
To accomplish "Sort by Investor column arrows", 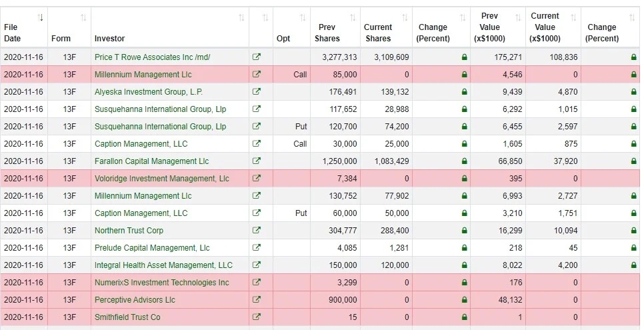I will 241,18.
